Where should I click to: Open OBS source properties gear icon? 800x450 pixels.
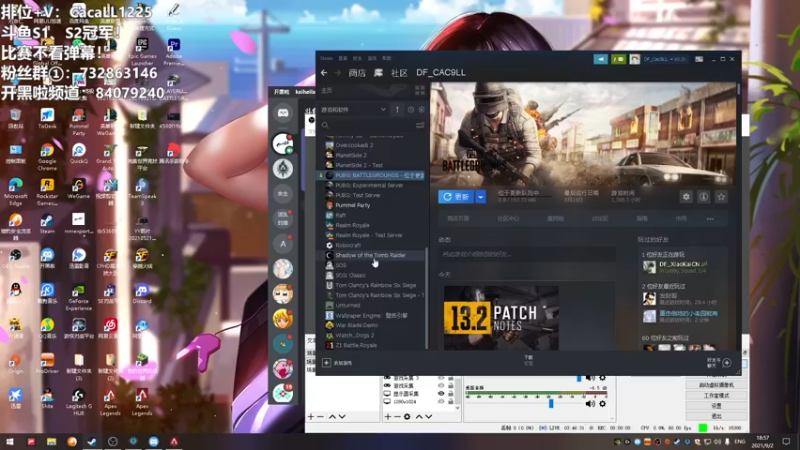coord(407,417)
